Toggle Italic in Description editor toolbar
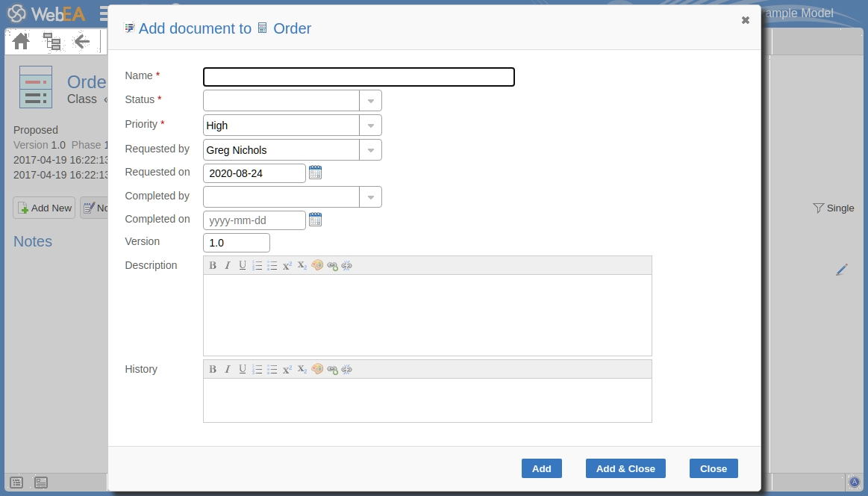 [x=228, y=265]
